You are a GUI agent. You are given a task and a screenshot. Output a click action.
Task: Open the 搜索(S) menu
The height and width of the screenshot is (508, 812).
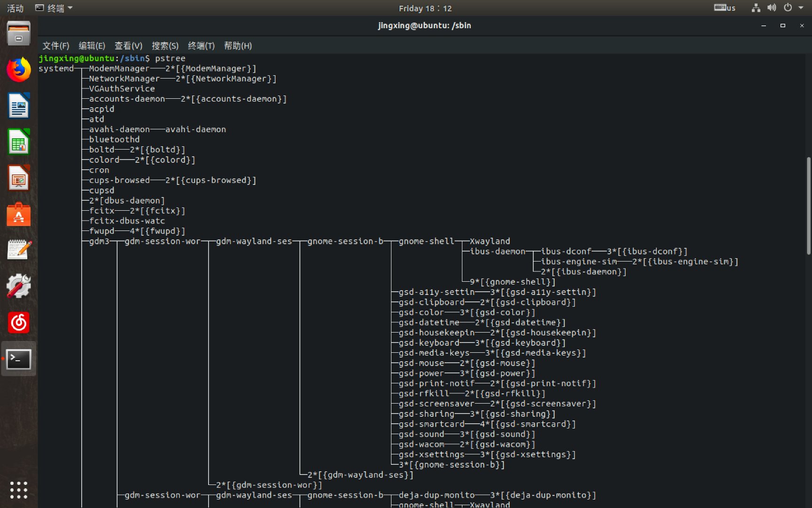tap(165, 46)
